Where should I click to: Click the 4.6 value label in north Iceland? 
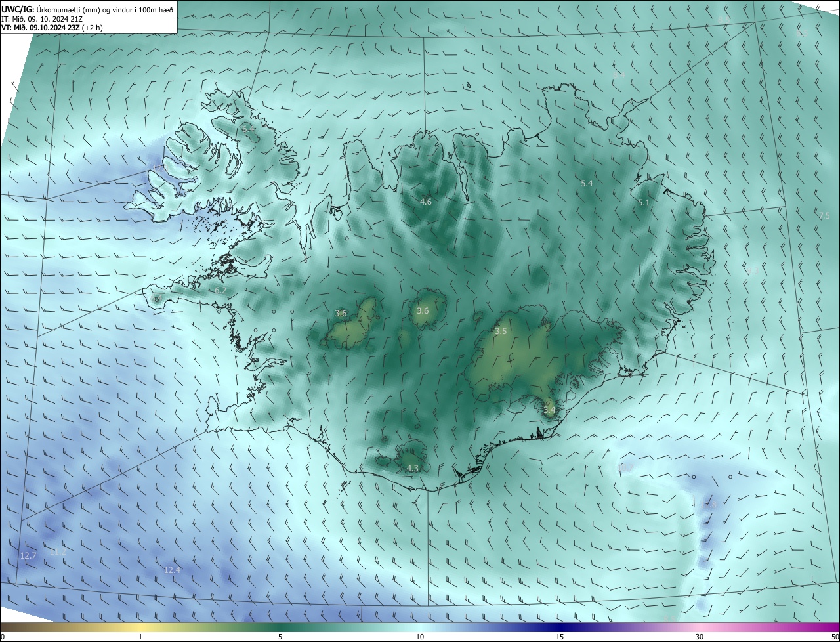[426, 202]
